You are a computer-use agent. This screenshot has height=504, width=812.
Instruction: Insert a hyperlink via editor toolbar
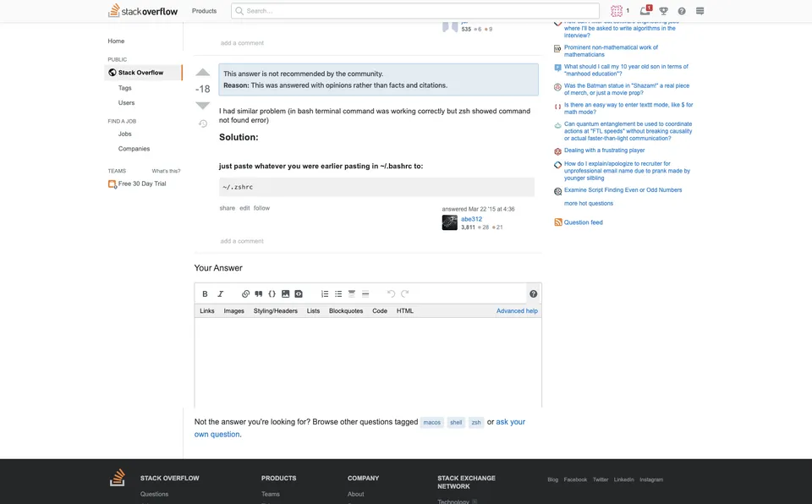coord(245,293)
